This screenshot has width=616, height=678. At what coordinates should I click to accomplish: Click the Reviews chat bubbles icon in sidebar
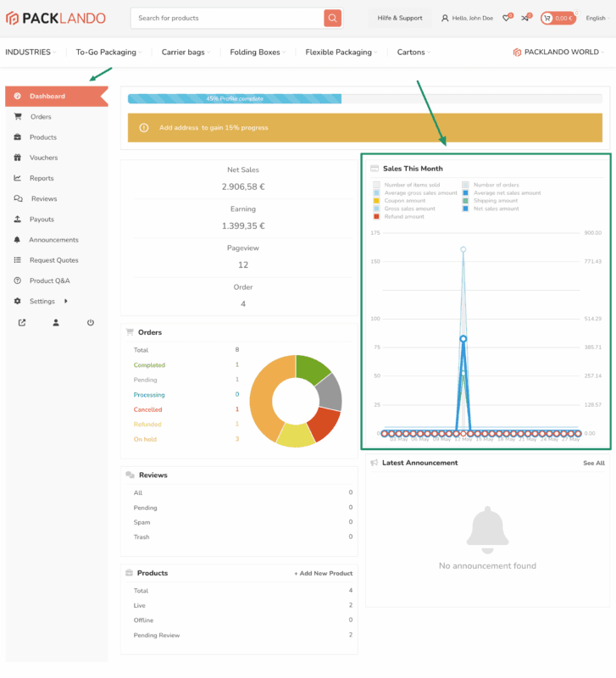coord(18,198)
